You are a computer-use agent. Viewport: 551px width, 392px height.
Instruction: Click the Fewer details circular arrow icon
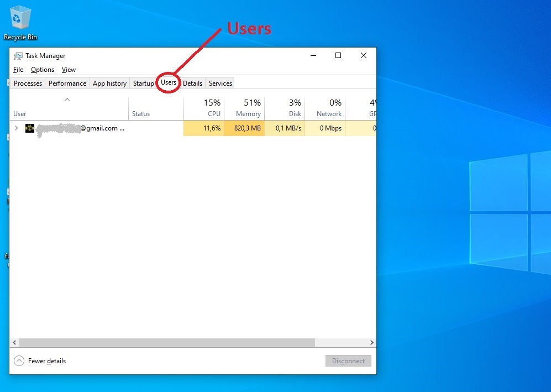[x=19, y=361]
